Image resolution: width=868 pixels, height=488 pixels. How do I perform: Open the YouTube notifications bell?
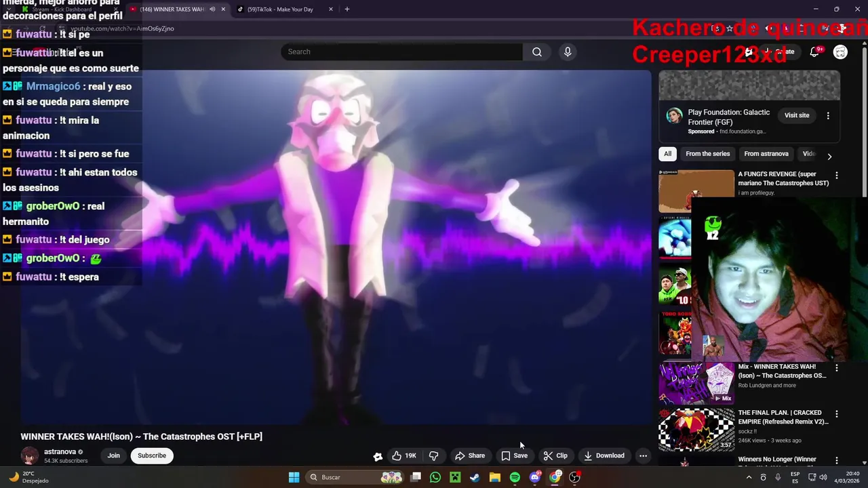[x=814, y=52]
